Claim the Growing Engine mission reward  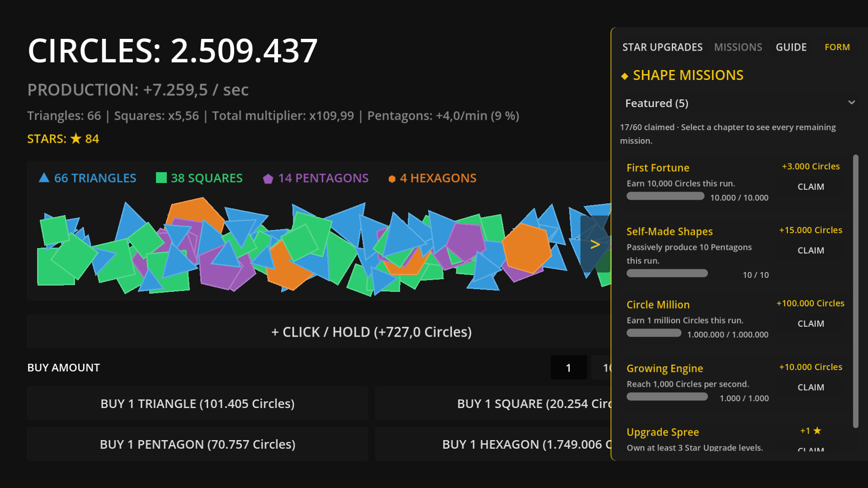tap(811, 387)
